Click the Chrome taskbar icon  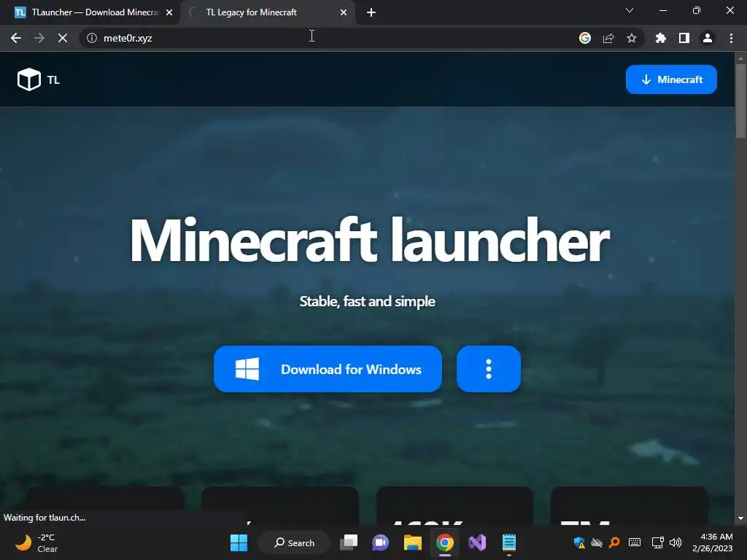coord(444,542)
